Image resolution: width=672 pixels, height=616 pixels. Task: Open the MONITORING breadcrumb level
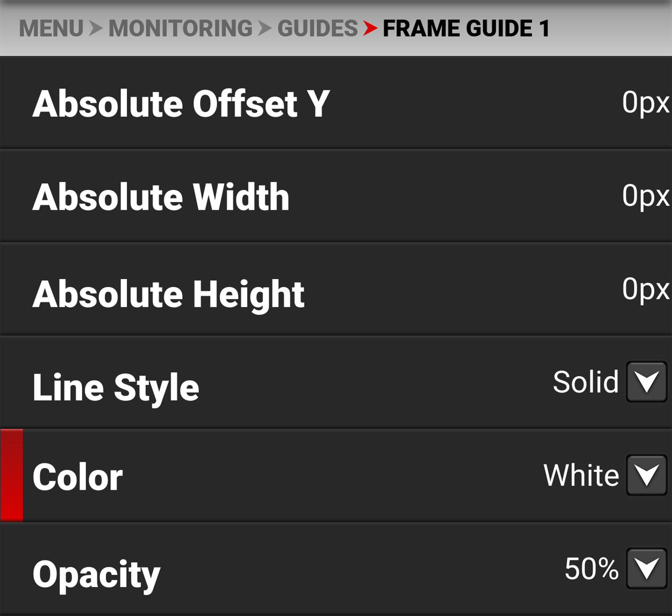coord(181,29)
